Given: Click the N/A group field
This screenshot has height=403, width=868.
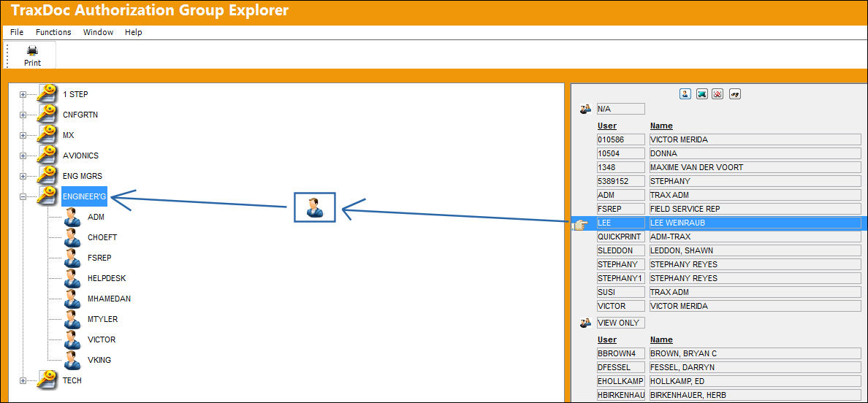Looking at the screenshot, I should [620, 109].
